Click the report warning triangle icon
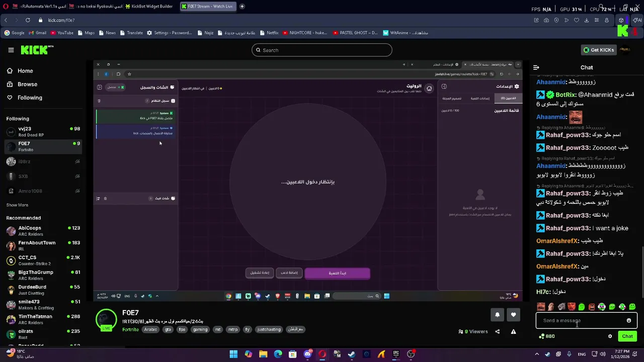 coord(513,332)
